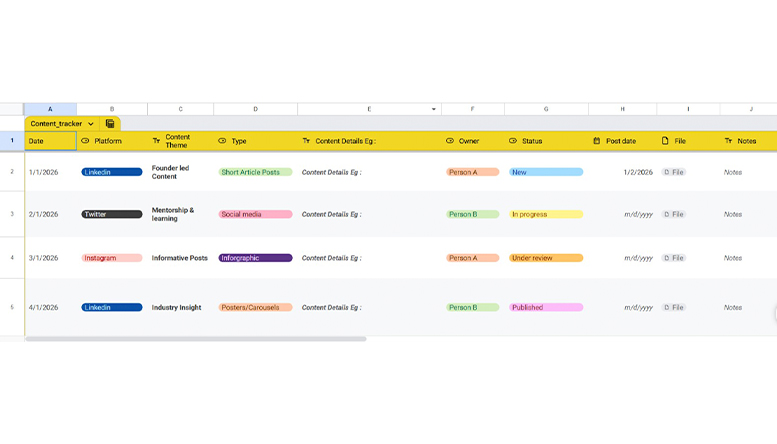This screenshot has height=444, width=777.
Task: Open Person A owner chip in 1/1/2026 row
Action: pos(473,172)
